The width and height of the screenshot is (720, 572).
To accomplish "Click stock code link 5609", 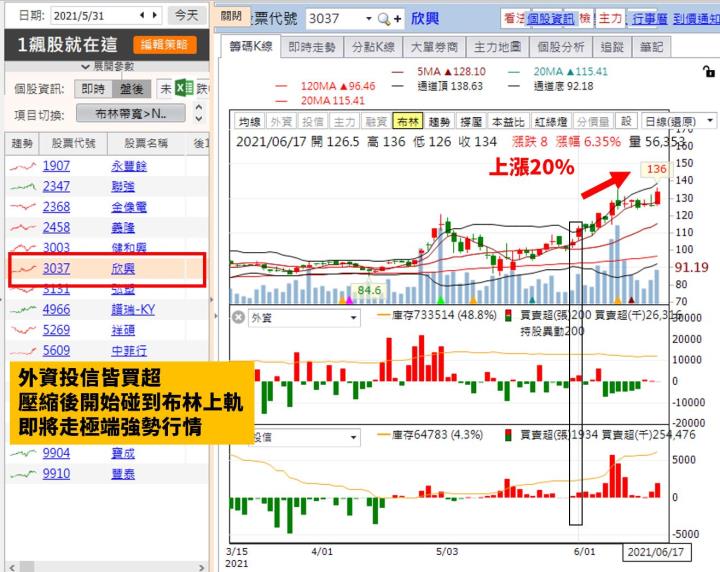I will [x=56, y=351].
